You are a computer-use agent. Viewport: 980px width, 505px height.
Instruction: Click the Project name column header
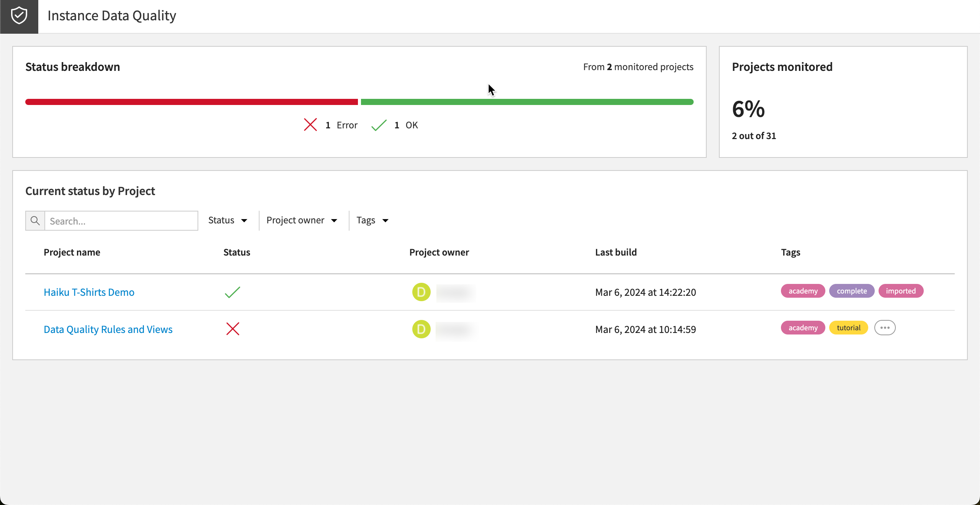[x=72, y=252]
